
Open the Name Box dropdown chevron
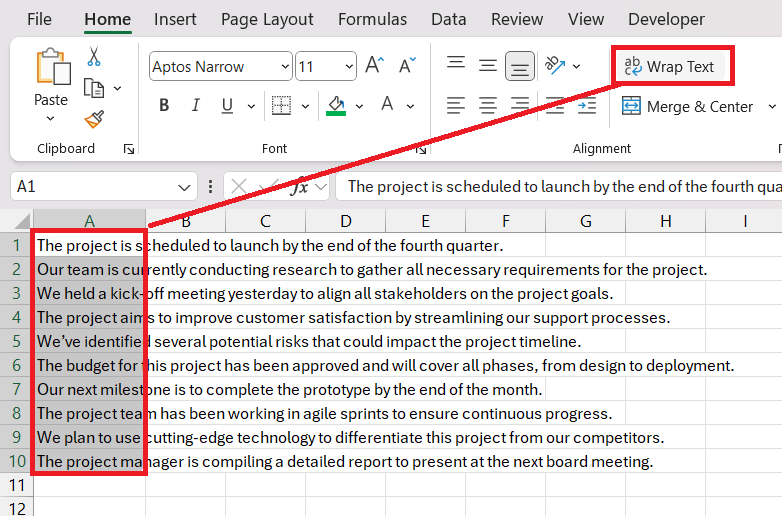tap(184, 187)
